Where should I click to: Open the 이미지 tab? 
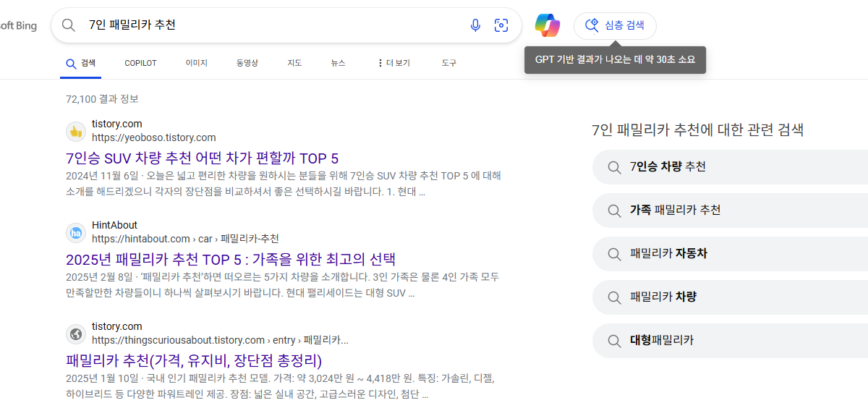coord(196,63)
